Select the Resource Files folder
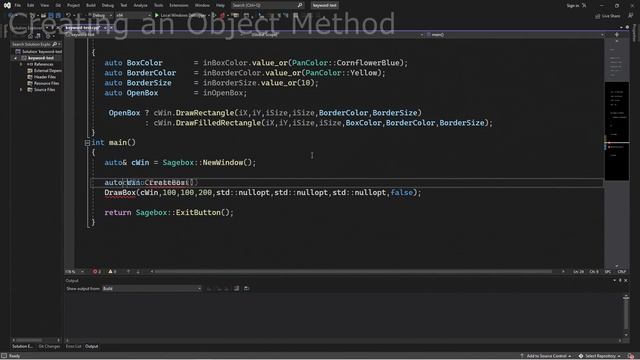Viewport: 640px width, 360px height. pyautogui.click(x=43, y=83)
